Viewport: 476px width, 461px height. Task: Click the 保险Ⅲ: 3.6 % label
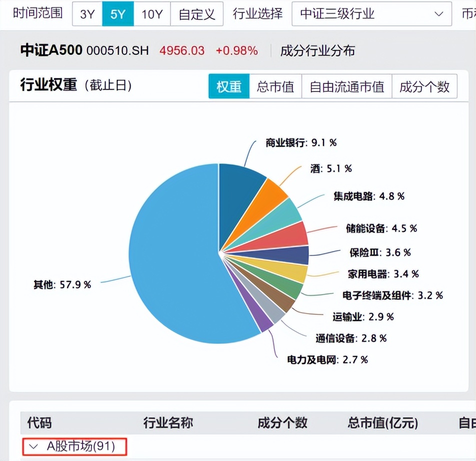click(x=380, y=252)
